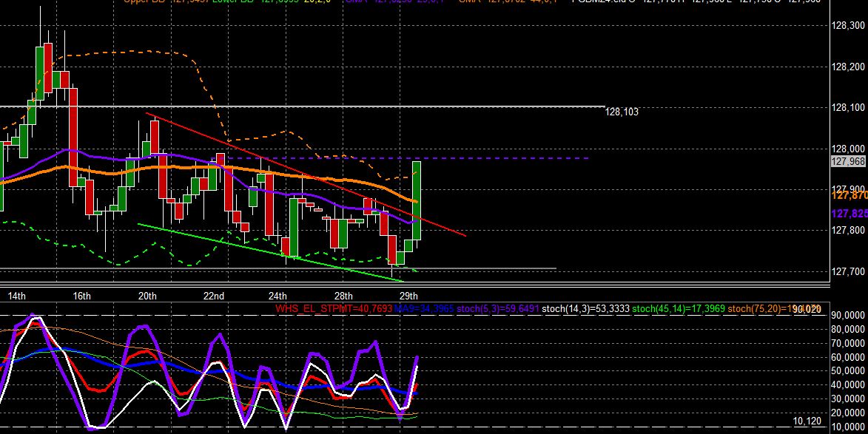Image resolution: width=868 pixels, height=434 pixels.
Task: Click the 50,0000 oscillator axis label
Action: point(847,370)
